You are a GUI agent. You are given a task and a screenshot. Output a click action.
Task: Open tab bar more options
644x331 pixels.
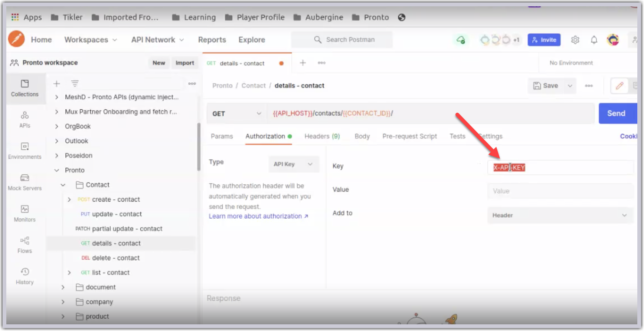(321, 63)
